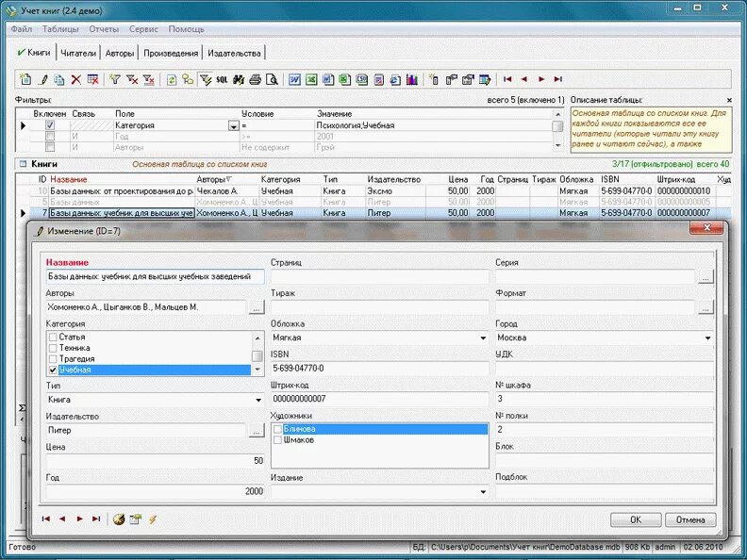Click the ellipsis button next to Серия
Image resolution: width=747 pixels, height=560 pixels.
pos(705,276)
